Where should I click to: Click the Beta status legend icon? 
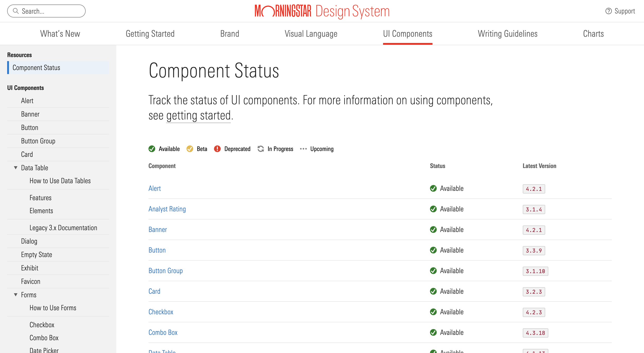190,149
